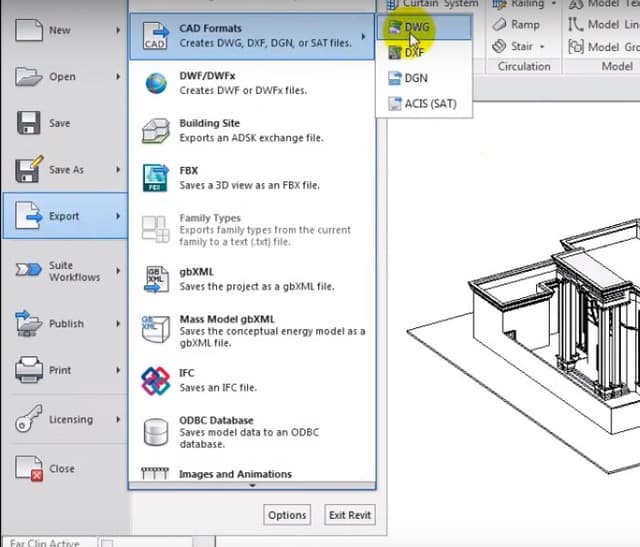Select the Save menu entry

click(x=64, y=123)
